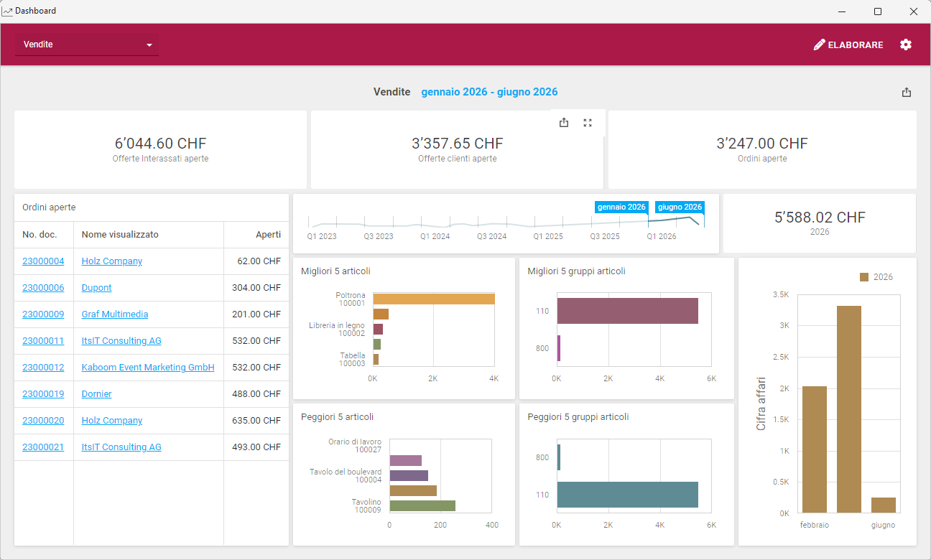Click export icon on Offerte clienti aperte card
The image size is (931, 560).
(x=564, y=123)
